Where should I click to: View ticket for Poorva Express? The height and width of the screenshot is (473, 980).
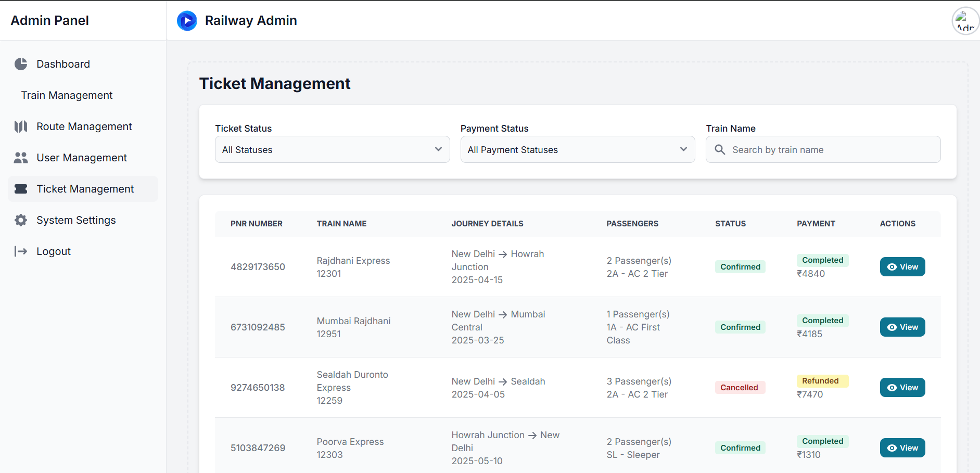coord(902,448)
